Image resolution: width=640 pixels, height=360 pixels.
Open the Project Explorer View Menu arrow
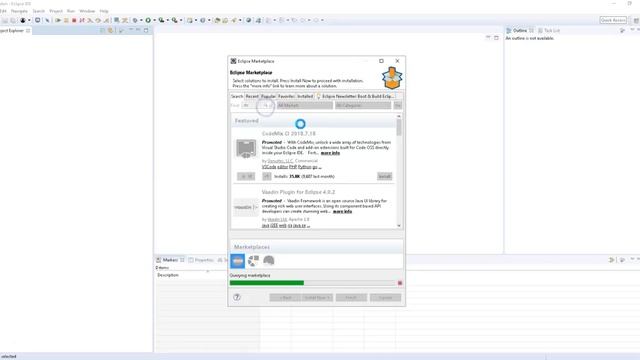[131, 30]
